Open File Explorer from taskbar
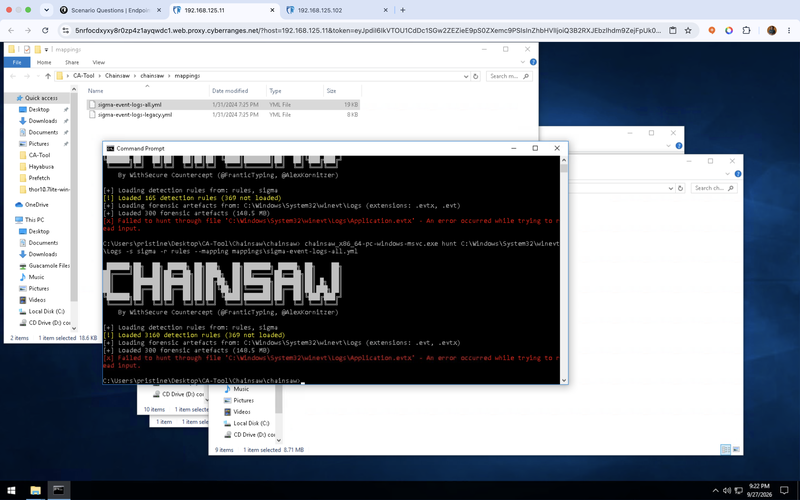800x500 pixels. (x=35, y=490)
